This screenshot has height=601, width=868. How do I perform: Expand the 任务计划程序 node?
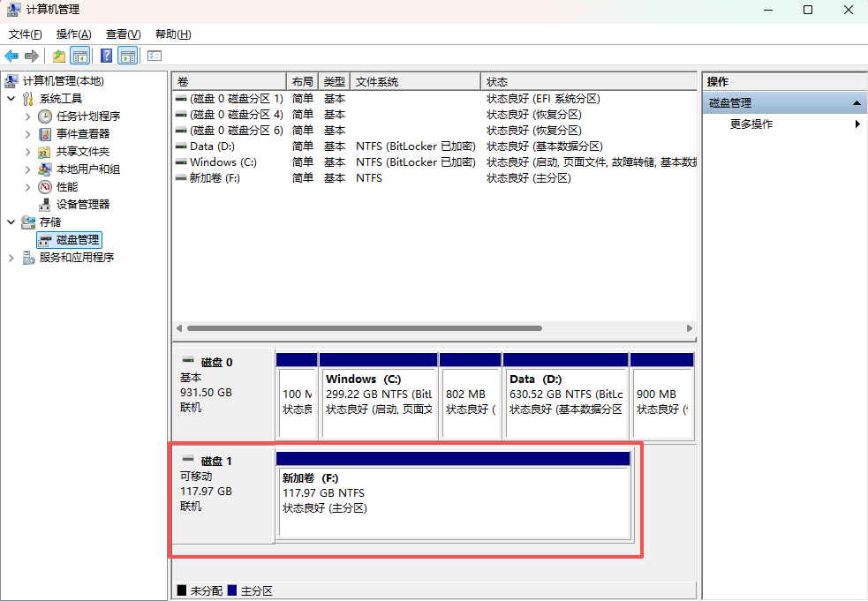[x=28, y=116]
